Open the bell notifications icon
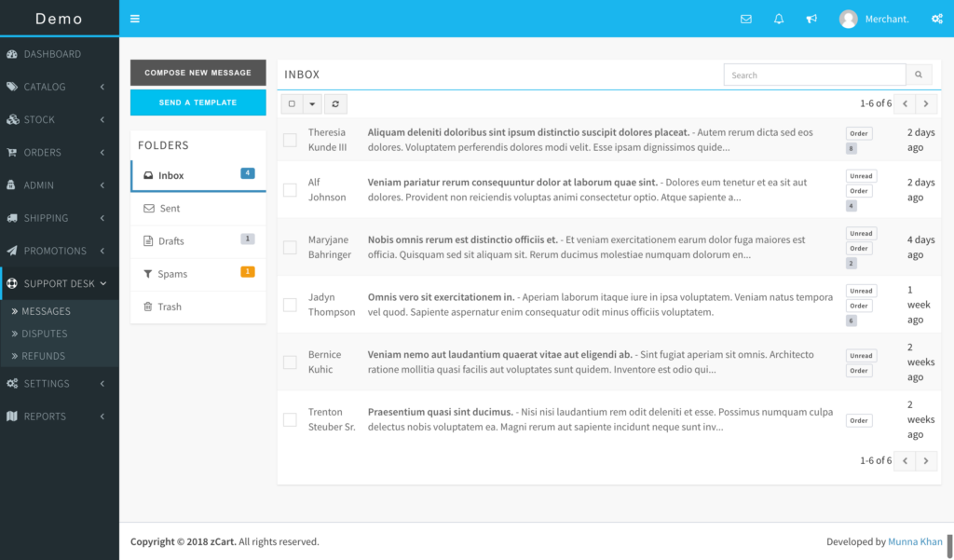954x560 pixels. pyautogui.click(x=779, y=19)
